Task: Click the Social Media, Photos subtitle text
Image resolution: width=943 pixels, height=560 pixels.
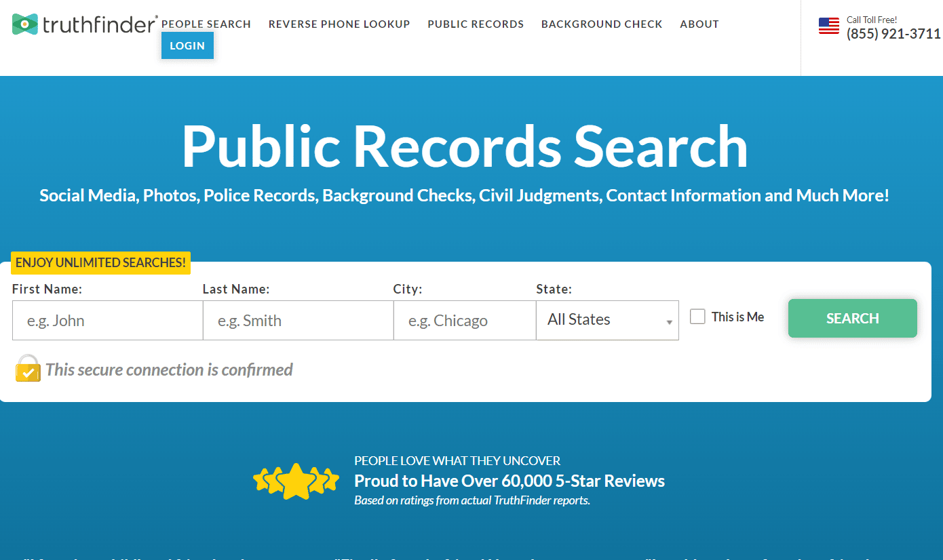Action: (464, 195)
